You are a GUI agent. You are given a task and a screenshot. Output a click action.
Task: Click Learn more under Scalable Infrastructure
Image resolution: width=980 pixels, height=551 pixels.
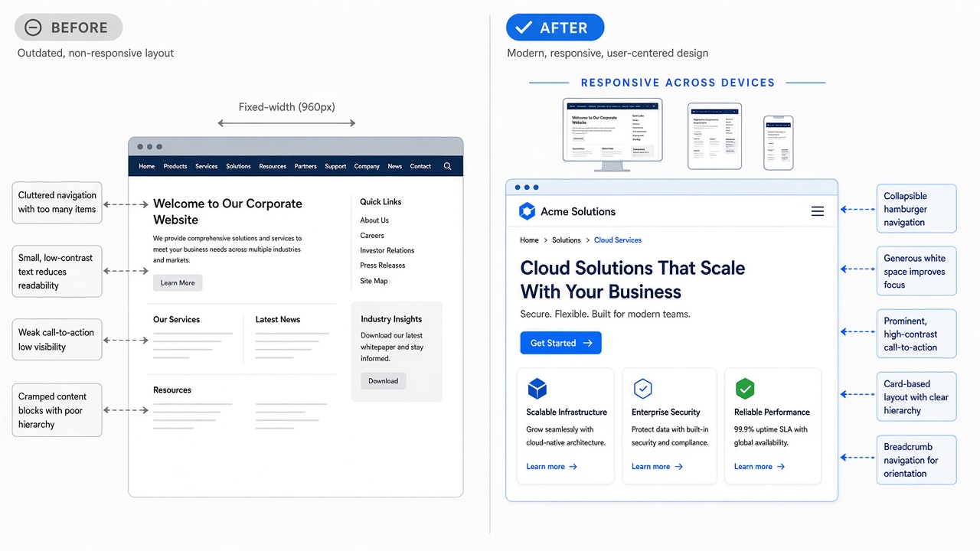point(552,467)
